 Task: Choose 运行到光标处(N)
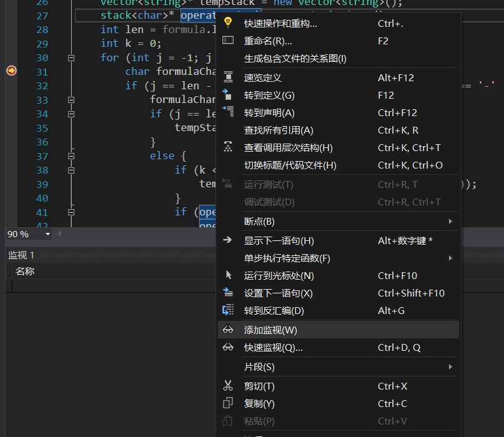pyautogui.click(x=338, y=276)
